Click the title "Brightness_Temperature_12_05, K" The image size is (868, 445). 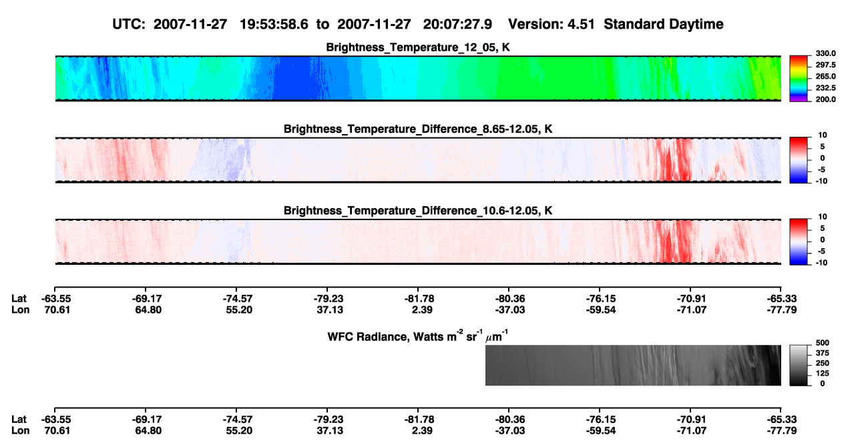point(417,47)
